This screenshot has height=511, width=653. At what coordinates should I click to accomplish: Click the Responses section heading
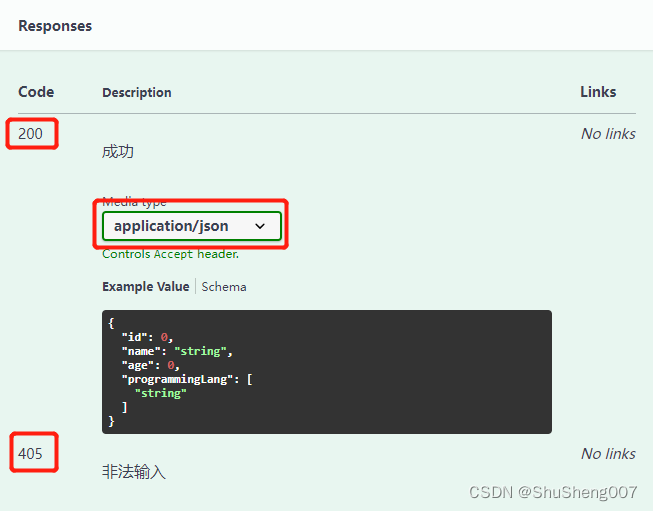[55, 26]
